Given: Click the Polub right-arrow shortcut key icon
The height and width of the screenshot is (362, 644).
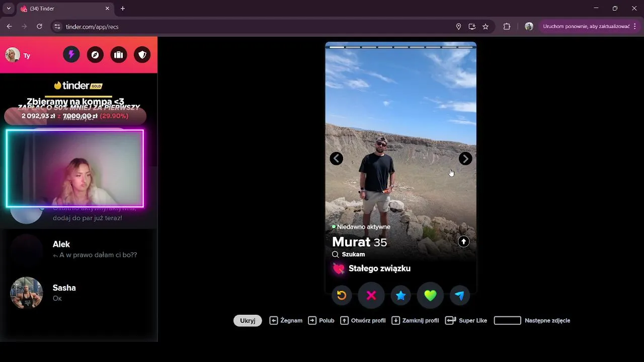Looking at the screenshot, I should 312,320.
